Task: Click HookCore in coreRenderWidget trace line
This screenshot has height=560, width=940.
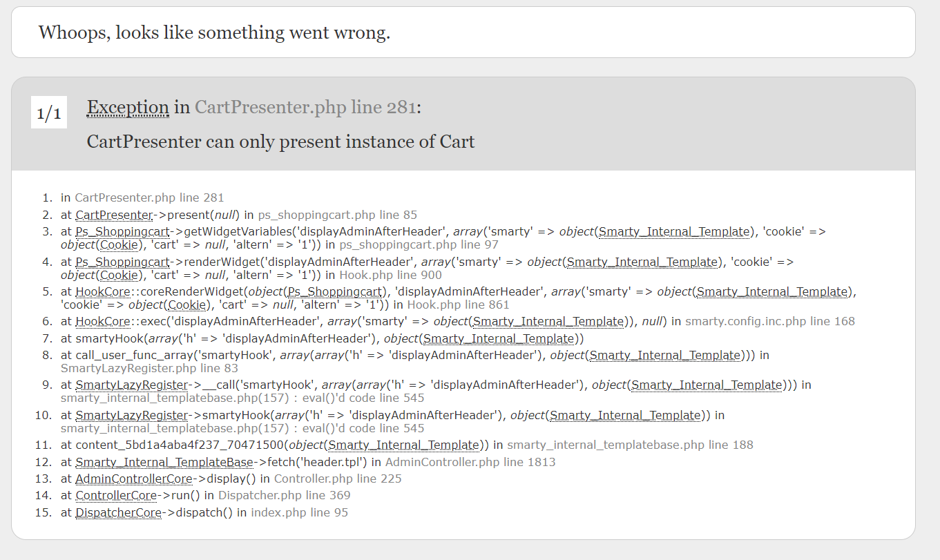Action: coord(104,291)
